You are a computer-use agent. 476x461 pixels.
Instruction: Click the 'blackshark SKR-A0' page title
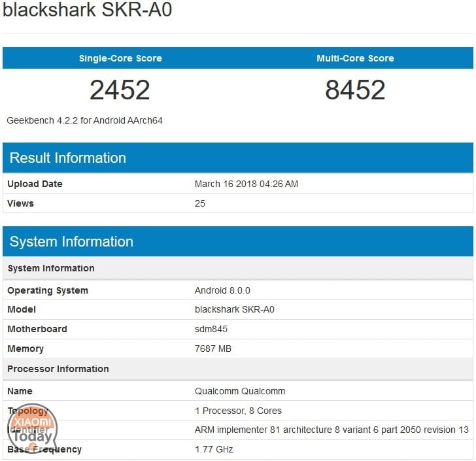(x=87, y=9)
